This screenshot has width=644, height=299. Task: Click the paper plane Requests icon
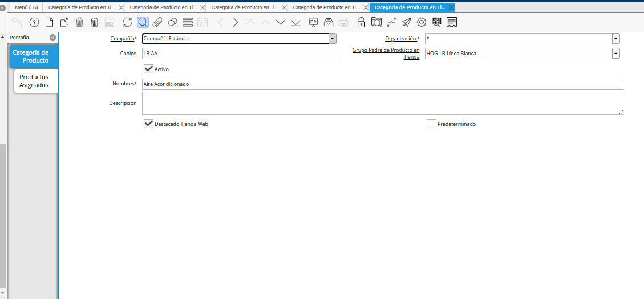pos(407,22)
